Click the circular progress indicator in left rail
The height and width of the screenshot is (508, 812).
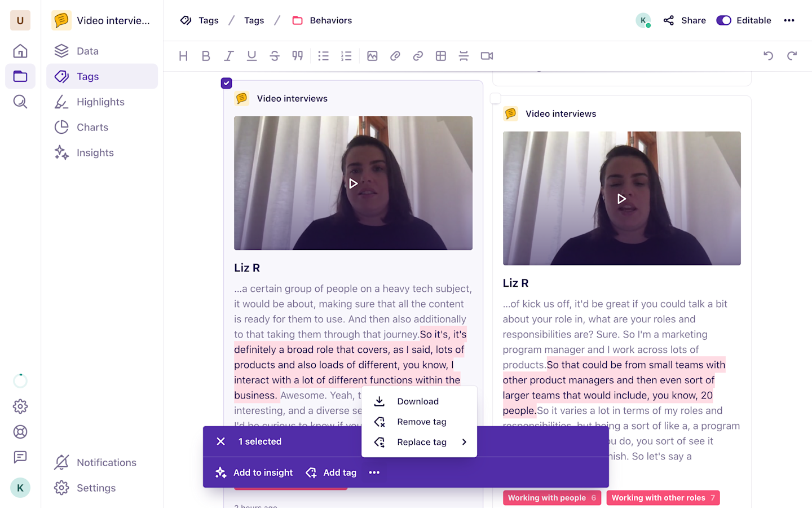click(x=20, y=381)
